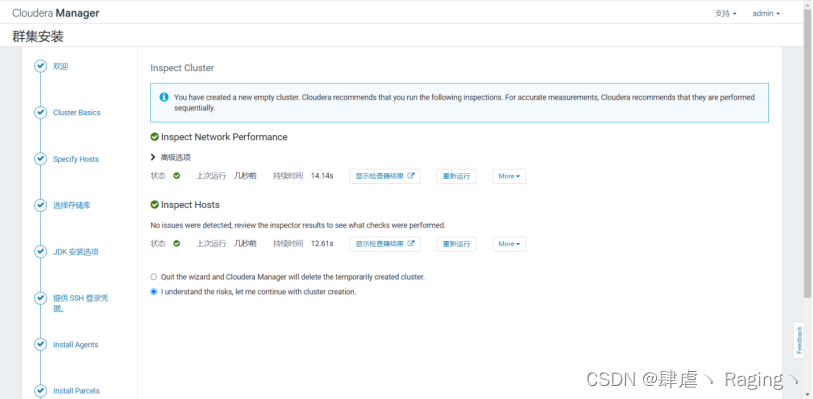Open the 支持 support menu
Viewport: 813px width, 399px height.
pos(725,13)
